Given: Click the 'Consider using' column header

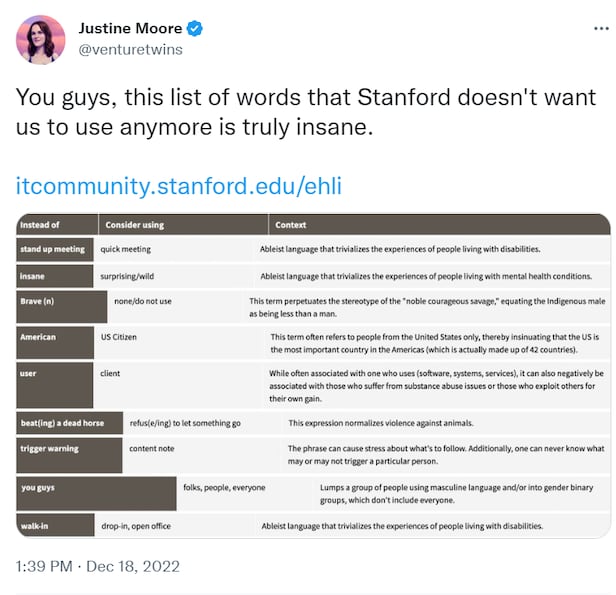Looking at the screenshot, I should (132, 225).
